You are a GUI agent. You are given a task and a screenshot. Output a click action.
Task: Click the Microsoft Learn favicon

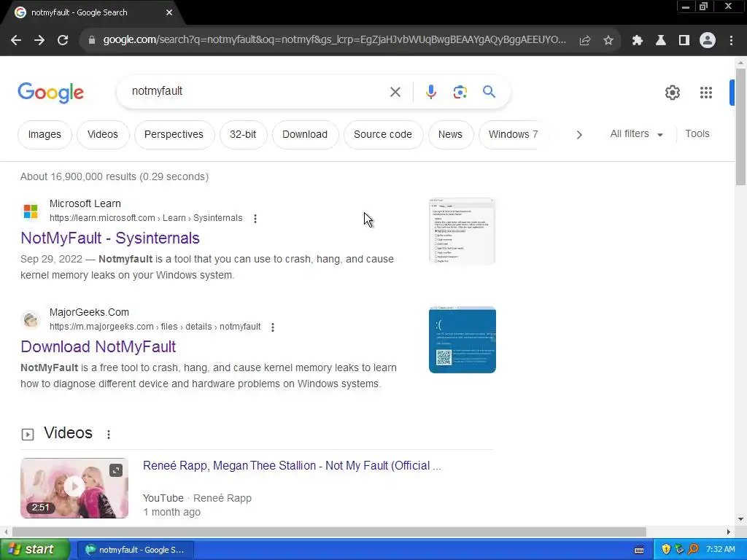coord(31,211)
